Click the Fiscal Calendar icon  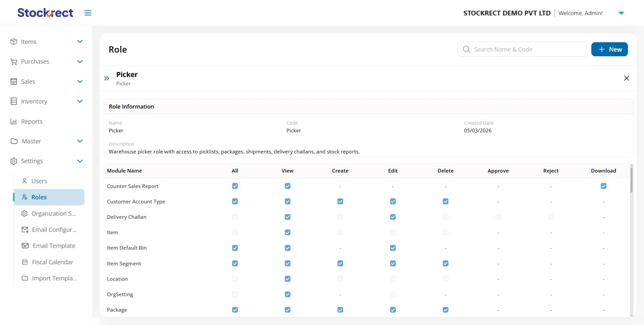pos(25,262)
